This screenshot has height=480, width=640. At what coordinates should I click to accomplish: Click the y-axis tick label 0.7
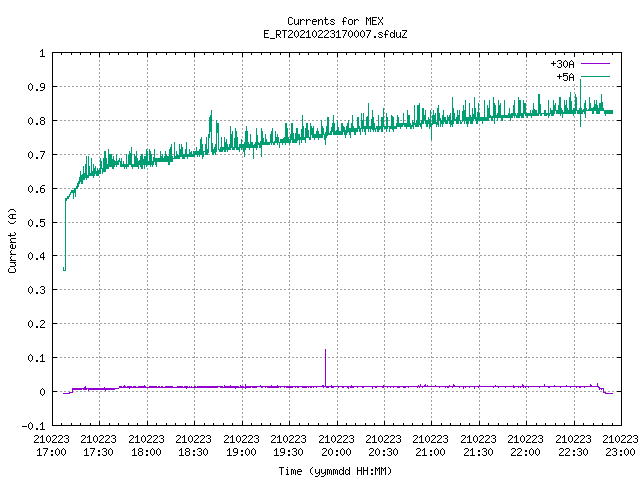tap(36, 155)
